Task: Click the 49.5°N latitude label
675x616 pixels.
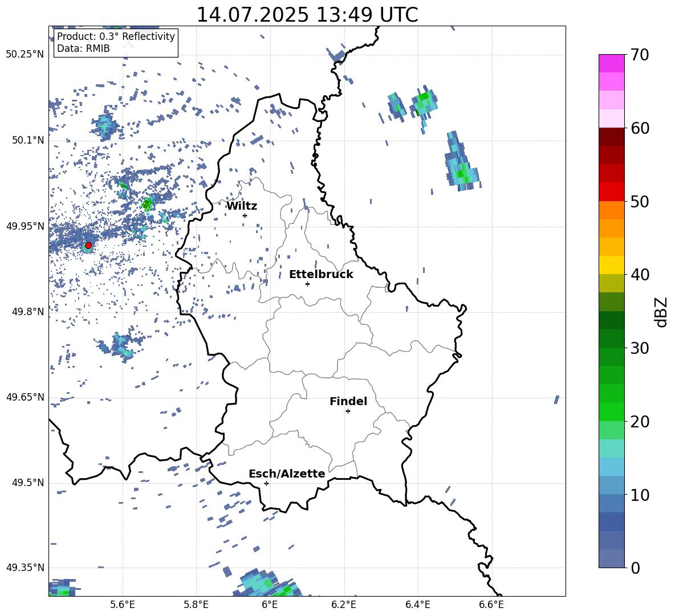Action: click(x=28, y=483)
